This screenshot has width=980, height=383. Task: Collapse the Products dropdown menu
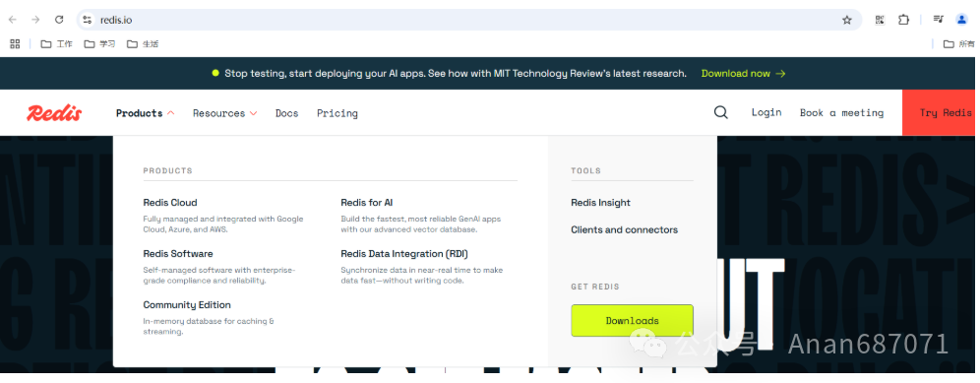tap(145, 113)
